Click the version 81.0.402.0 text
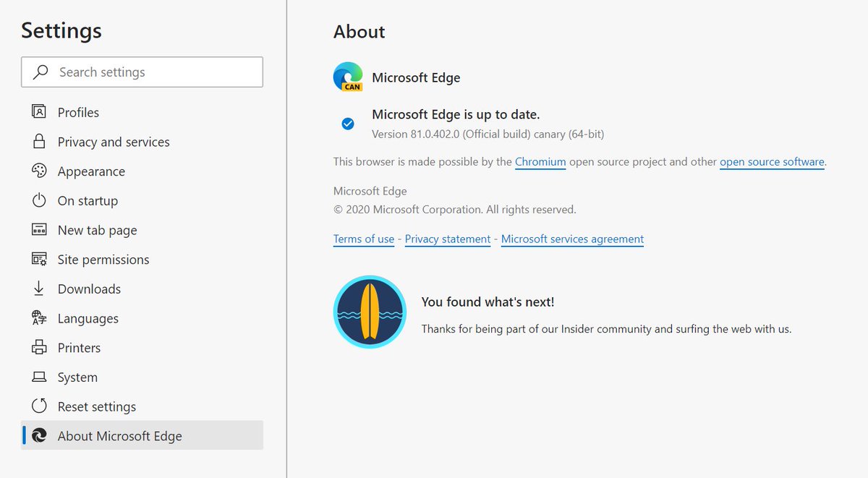868x478 pixels. point(488,134)
